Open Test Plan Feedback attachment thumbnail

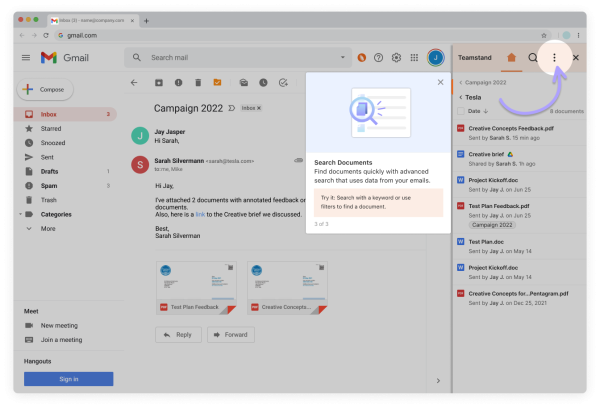[x=196, y=288]
